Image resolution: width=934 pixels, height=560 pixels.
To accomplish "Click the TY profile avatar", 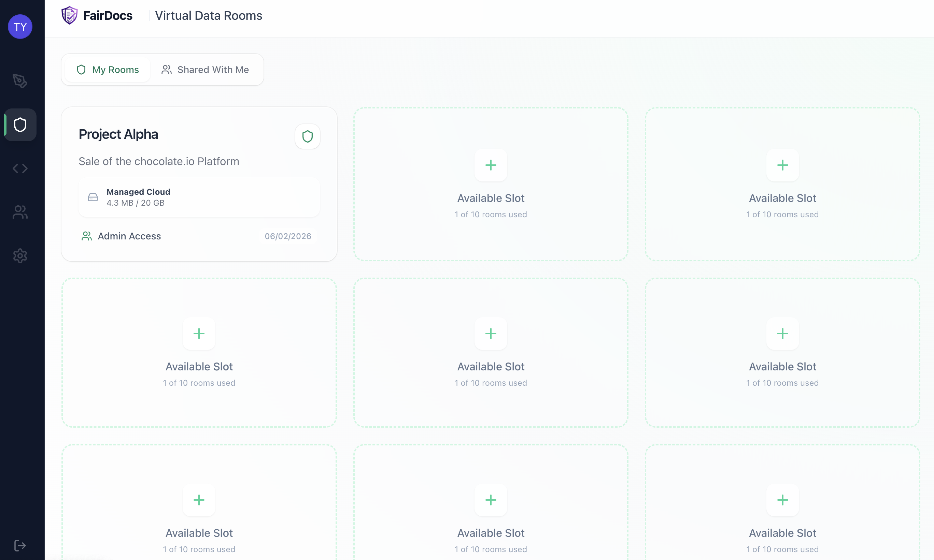I will 20,26.
